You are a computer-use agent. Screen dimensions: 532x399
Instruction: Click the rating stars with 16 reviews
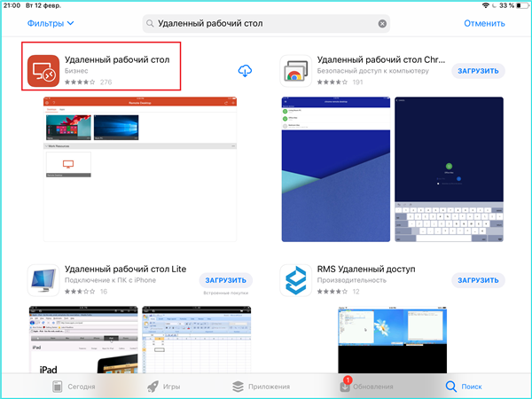(80, 292)
